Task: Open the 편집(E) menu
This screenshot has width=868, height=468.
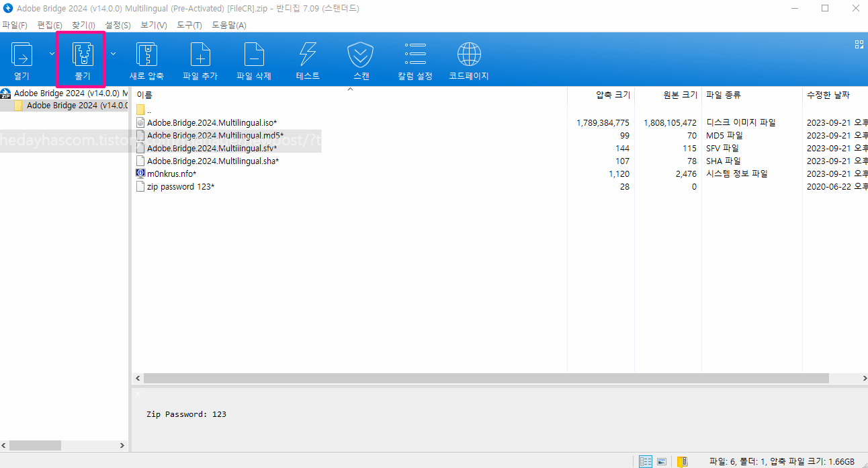Action: (50, 25)
